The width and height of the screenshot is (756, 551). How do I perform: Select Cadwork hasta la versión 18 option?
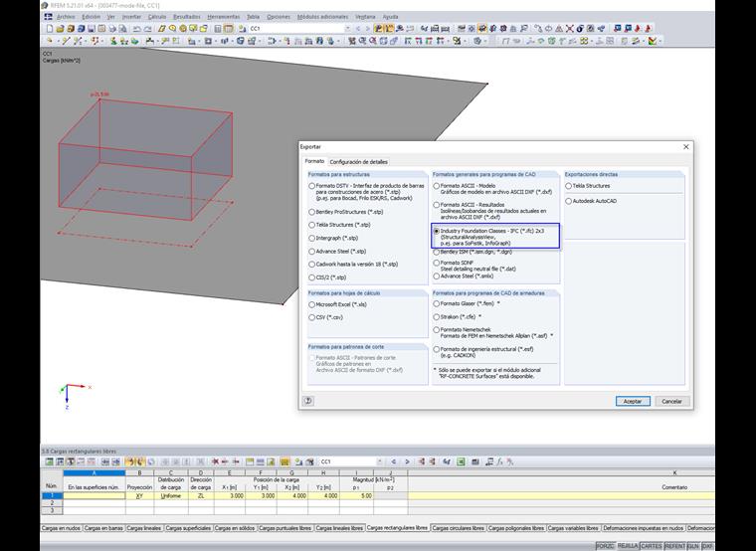[x=312, y=265]
